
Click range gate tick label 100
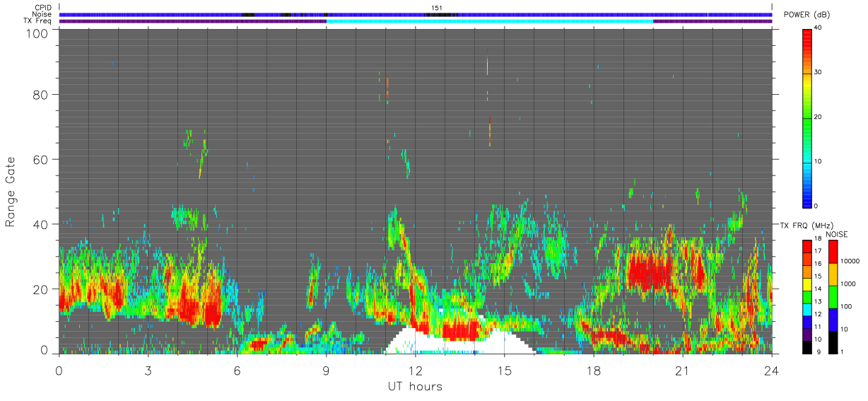(x=38, y=33)
